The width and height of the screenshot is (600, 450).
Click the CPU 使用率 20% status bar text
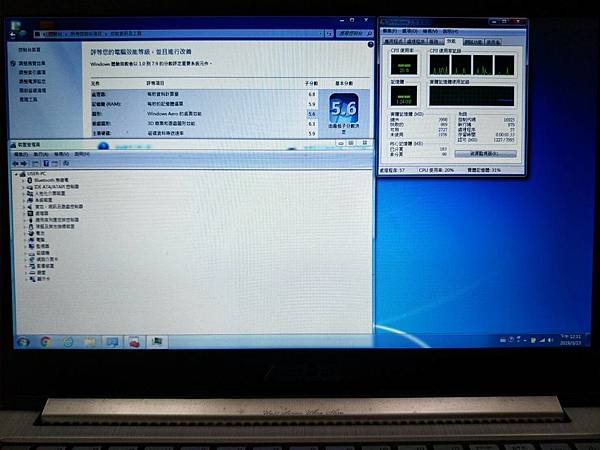[x=437, y=170]
